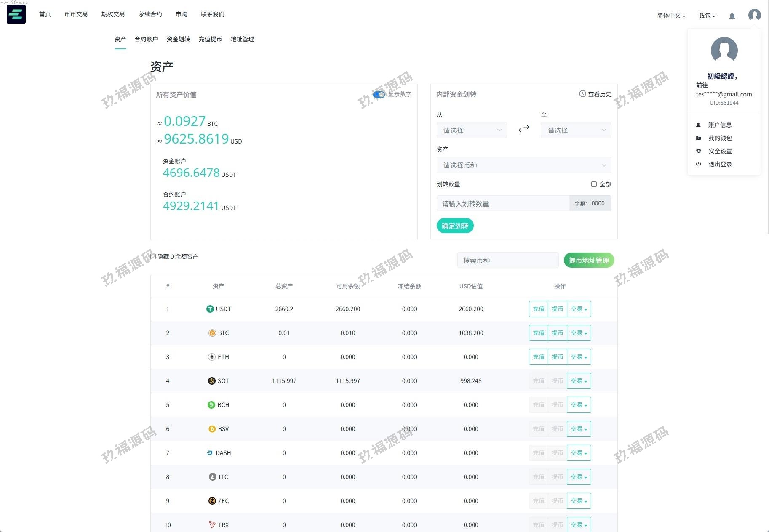The image size is (769, 532).
Task: Expand the 请选择币种 asset dropdown
Action: (x=523, y=165)
